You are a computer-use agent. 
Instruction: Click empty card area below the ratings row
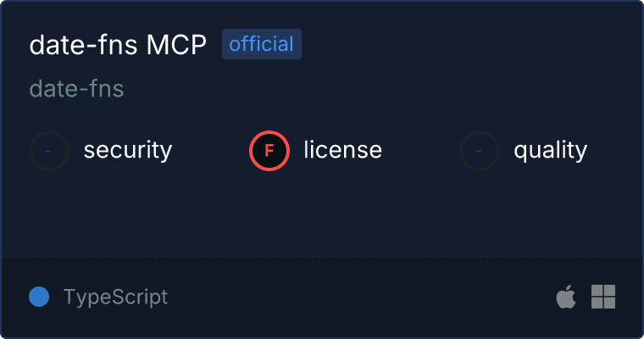(322, 214)
